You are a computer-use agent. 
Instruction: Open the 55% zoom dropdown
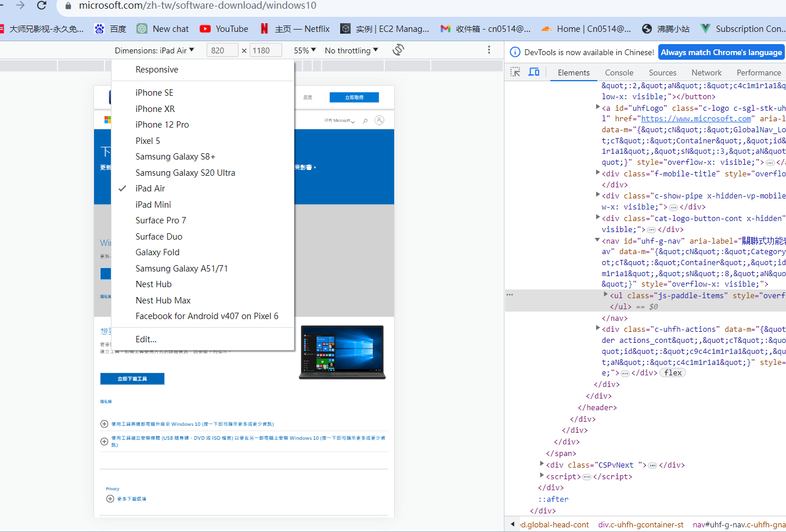pos(305,50)
